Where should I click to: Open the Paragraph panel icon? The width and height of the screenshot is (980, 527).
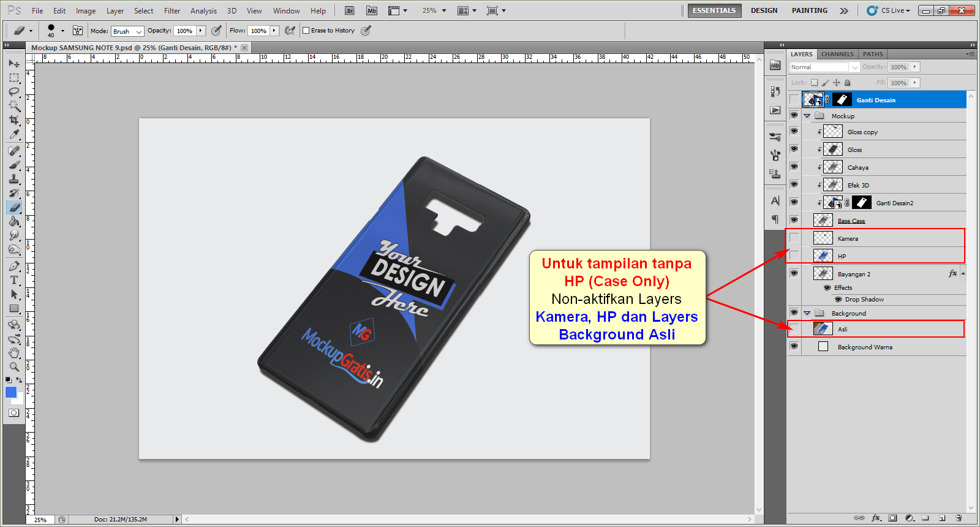[x=775, y=219]
